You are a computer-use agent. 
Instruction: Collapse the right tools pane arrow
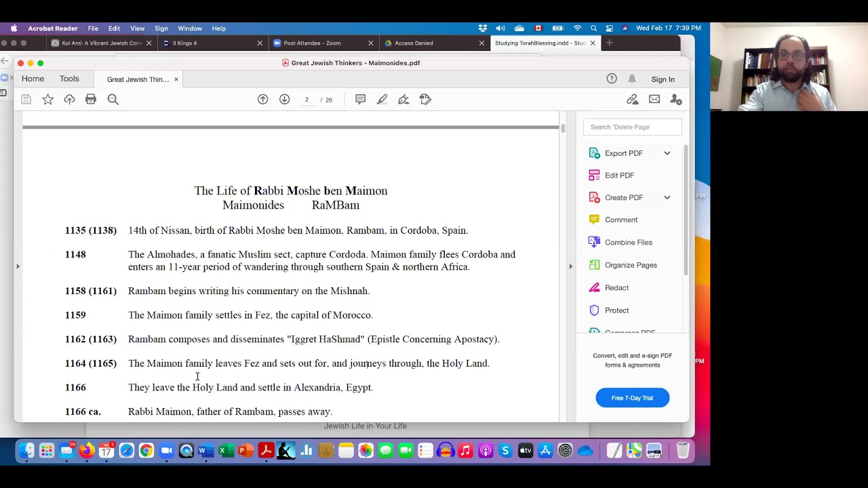coord(570,266)
